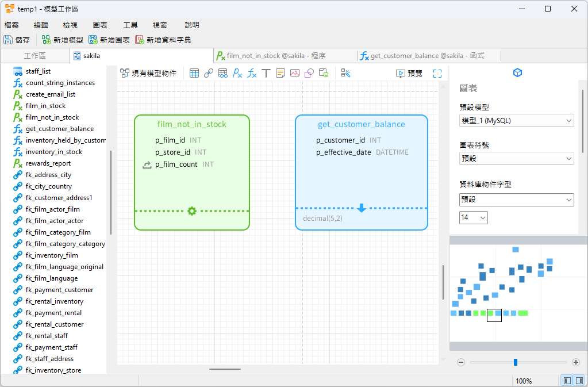Click the zoom slider handle

(516, 362)
